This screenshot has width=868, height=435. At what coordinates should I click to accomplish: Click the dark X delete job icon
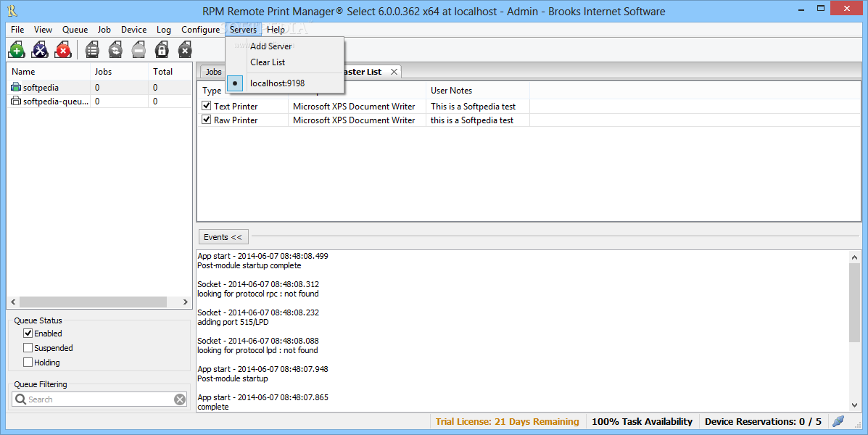(x=185, y=50)
